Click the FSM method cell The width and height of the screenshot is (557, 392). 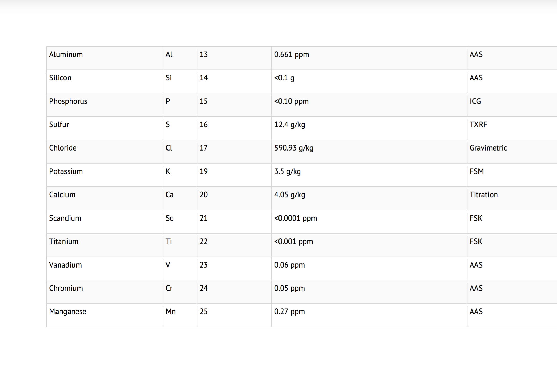[x=477, y=171]
